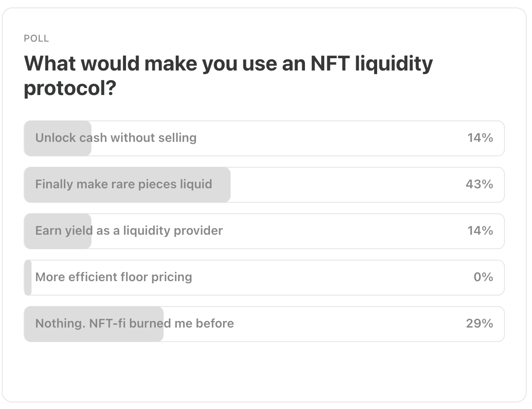532x409 pixels.
Task: Click the 14% label beside 'Earn yield'
Action: point(480,230)
